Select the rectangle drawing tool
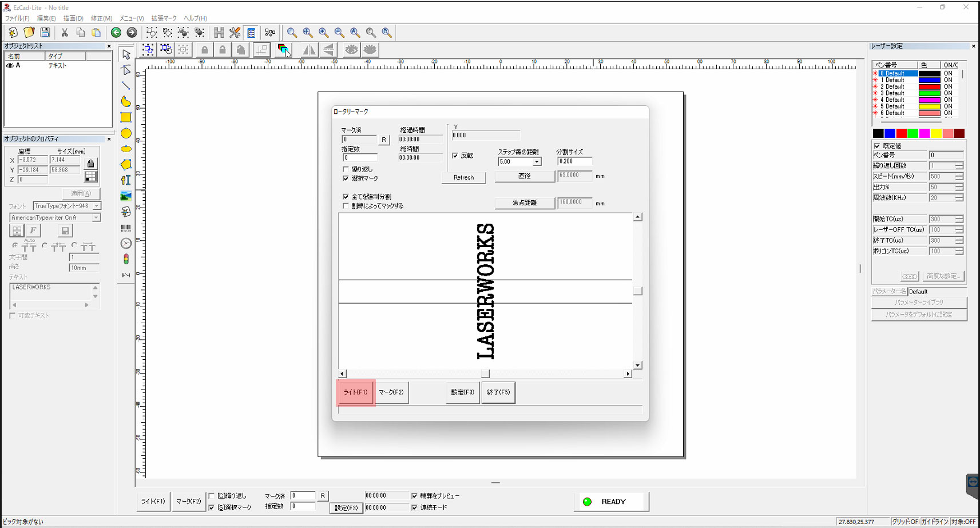The width and height of the screenshot is (980, 528). click(126, 117)
